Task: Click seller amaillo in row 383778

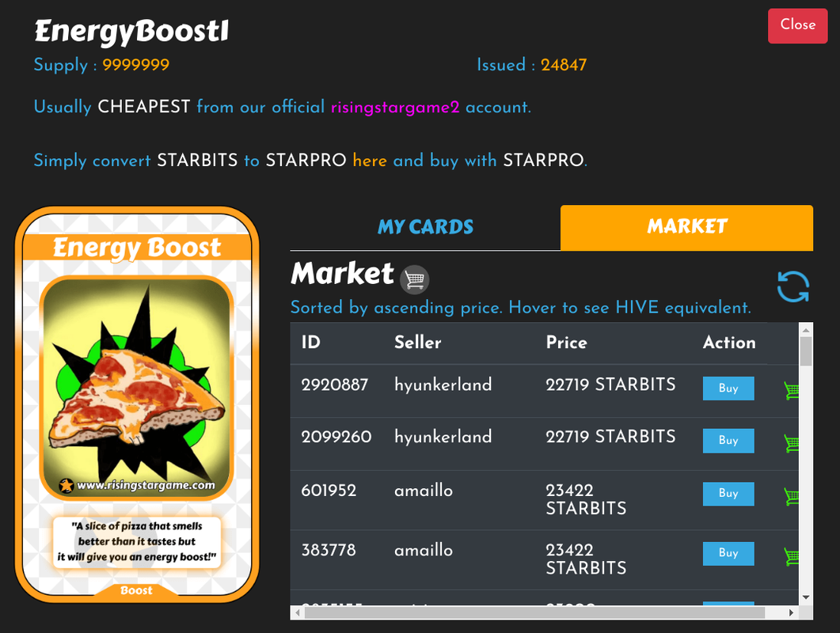Action: [x=424, y=550]
